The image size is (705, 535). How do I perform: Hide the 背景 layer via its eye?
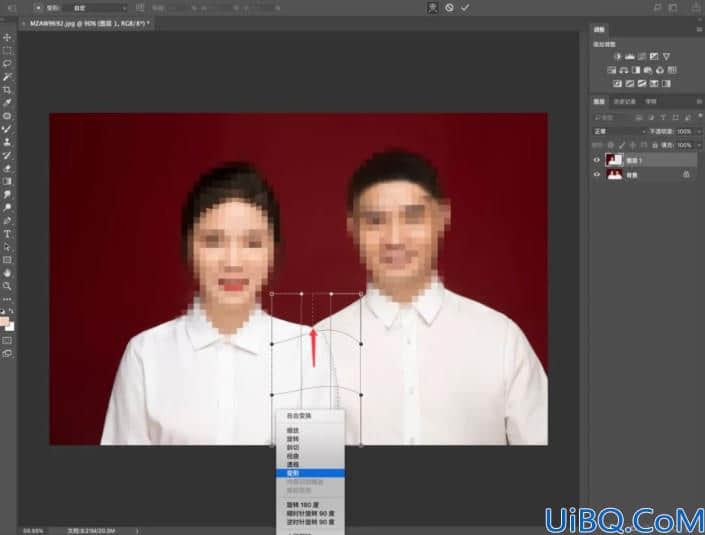coord(597,174)
